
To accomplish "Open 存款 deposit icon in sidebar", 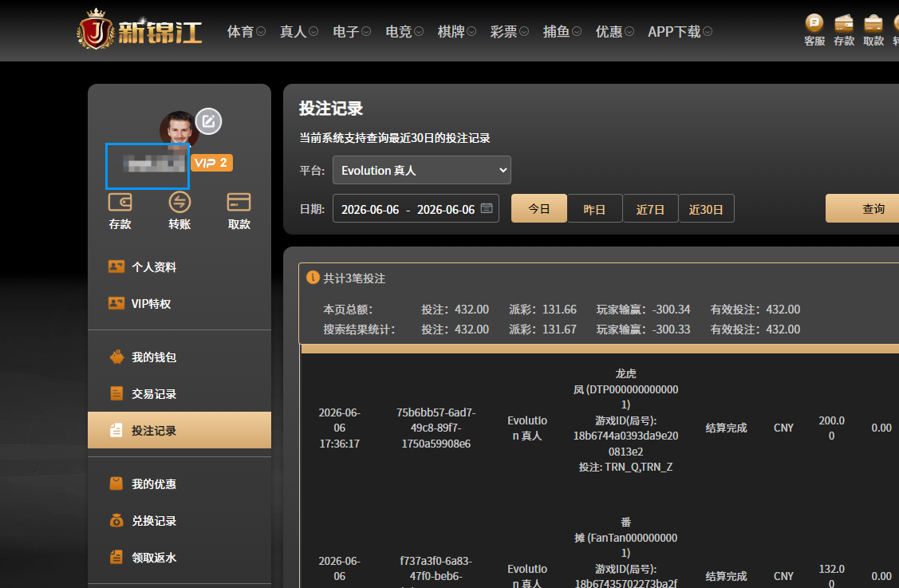I will (x=120, y=202).
